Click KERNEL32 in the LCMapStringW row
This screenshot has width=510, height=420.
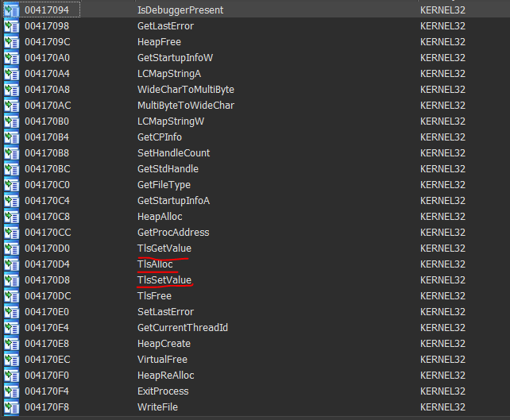(x=442, y=121)
